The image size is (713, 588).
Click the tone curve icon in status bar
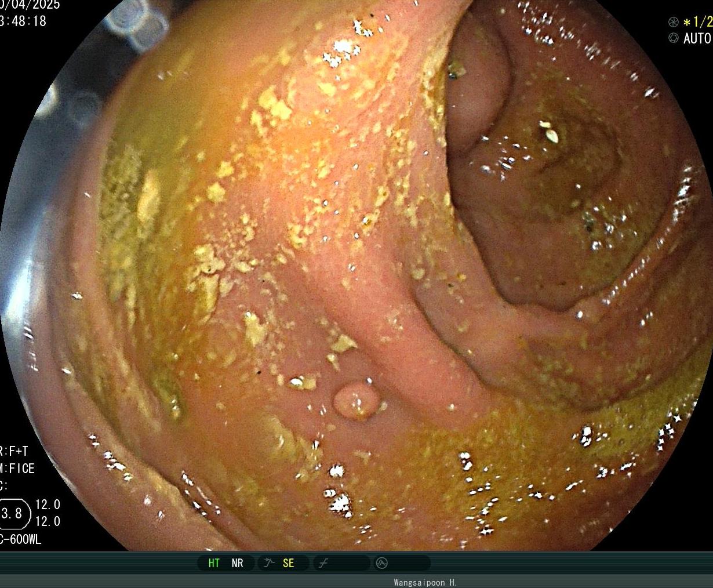pos(323,563)
